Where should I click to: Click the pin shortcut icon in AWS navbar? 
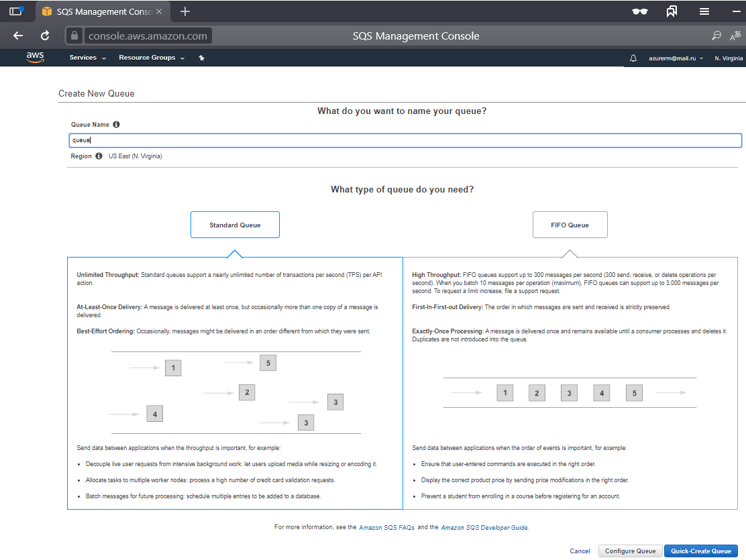(x=201, y=58)
